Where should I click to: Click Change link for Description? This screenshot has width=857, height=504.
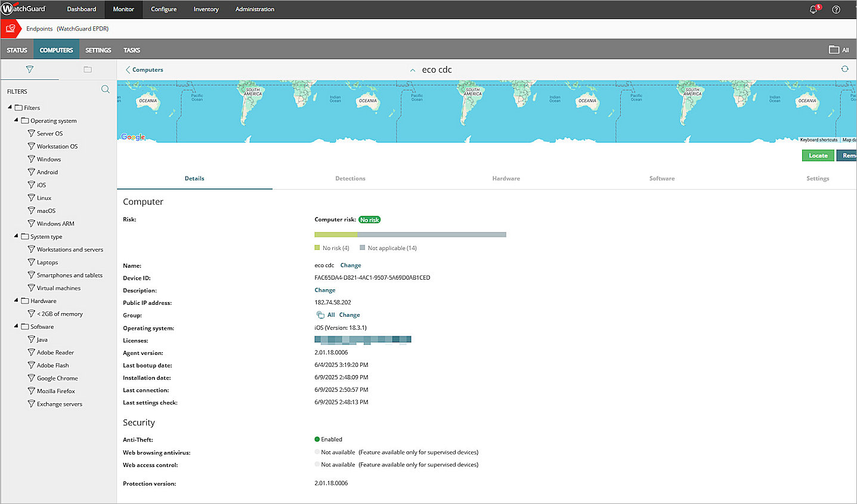tap(325, 290)
